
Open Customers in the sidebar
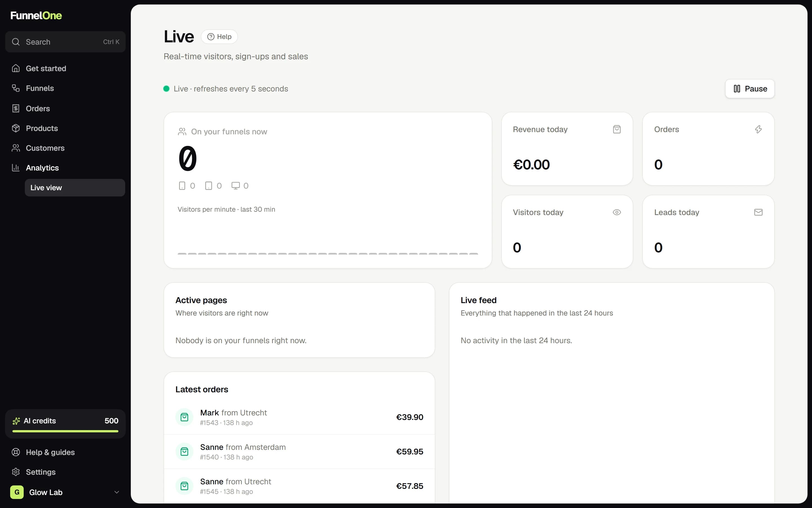point(65,148)
